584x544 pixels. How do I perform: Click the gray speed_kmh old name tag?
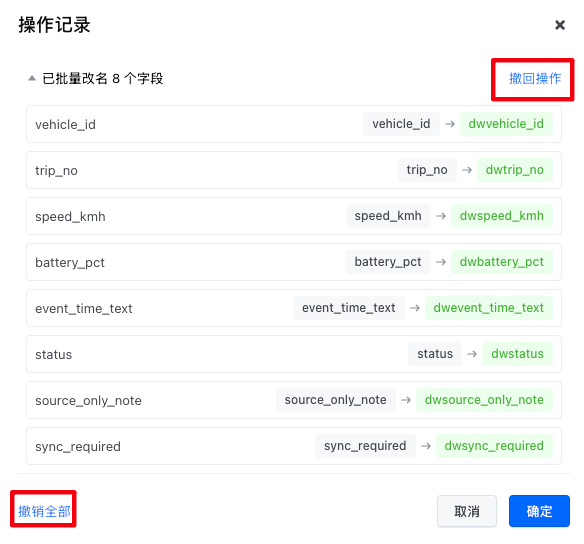[388, 216]
